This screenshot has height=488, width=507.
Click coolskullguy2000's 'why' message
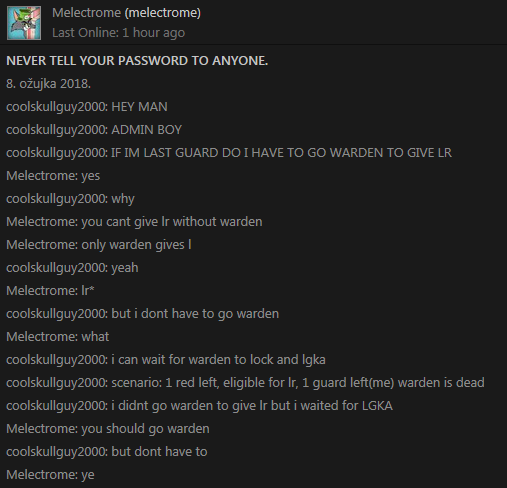(x=70, y=199)
